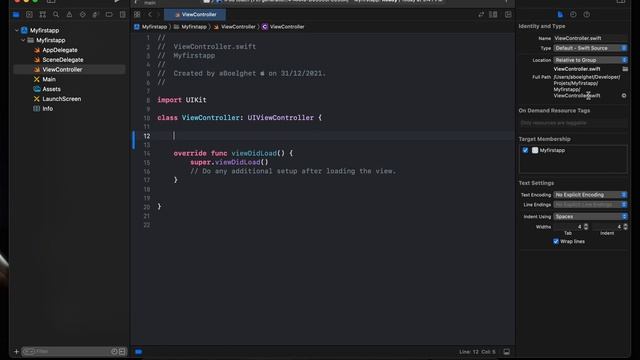The height and width of the screenshot is (360, 640).
Task: Open the Indent Using Spaces dropdown
Action: click(x=590, y=216)
